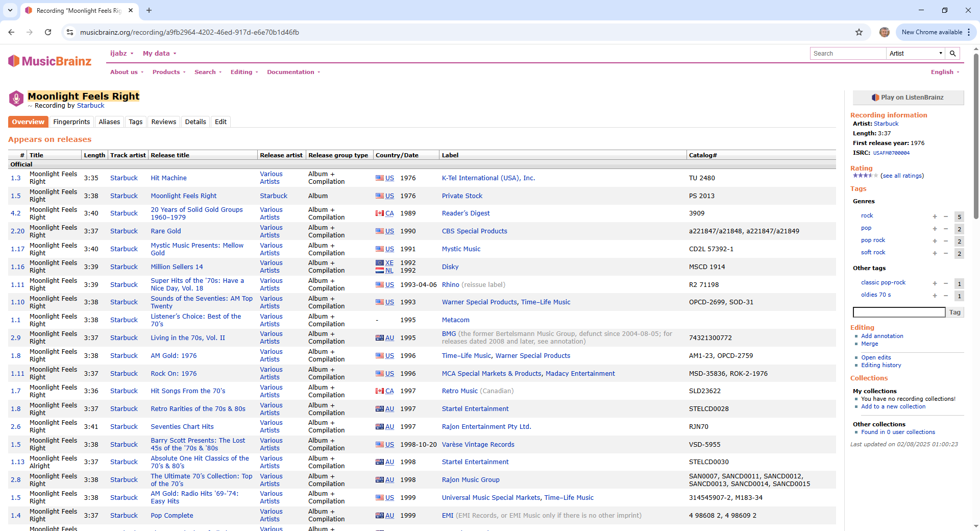Click the browser address bar URL
This screenshot has height=531, width=980.
pos(189,32)
